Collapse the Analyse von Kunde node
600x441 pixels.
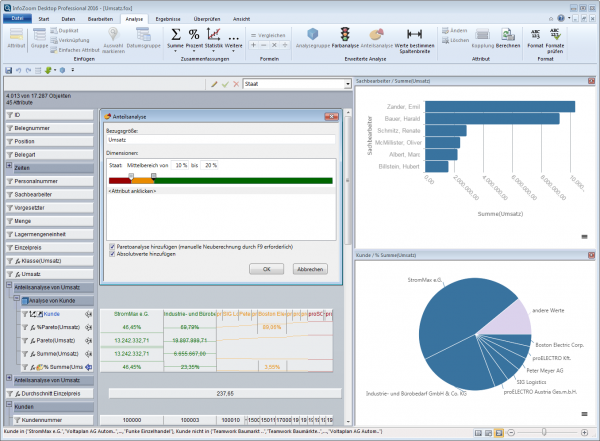(x=16, y=298)
